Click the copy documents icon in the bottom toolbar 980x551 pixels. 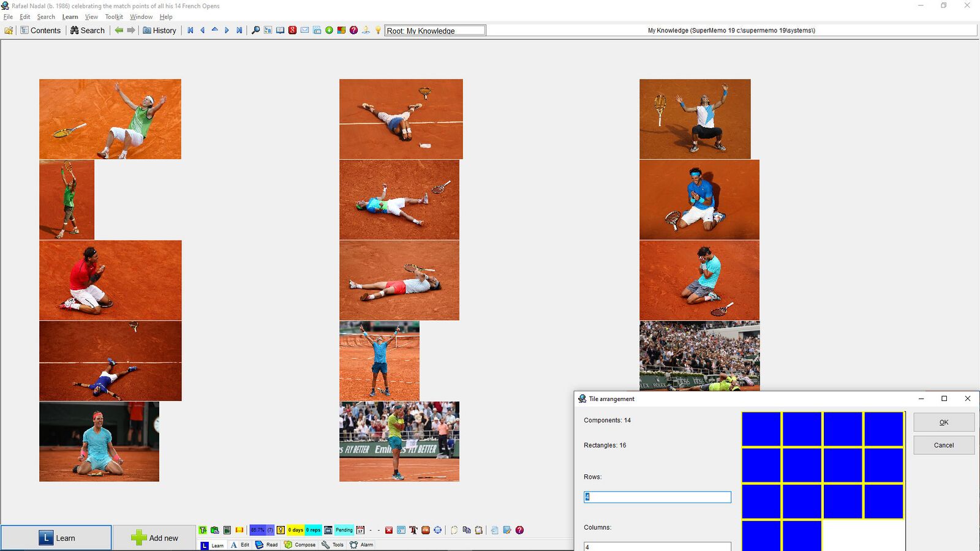point(467,530)
